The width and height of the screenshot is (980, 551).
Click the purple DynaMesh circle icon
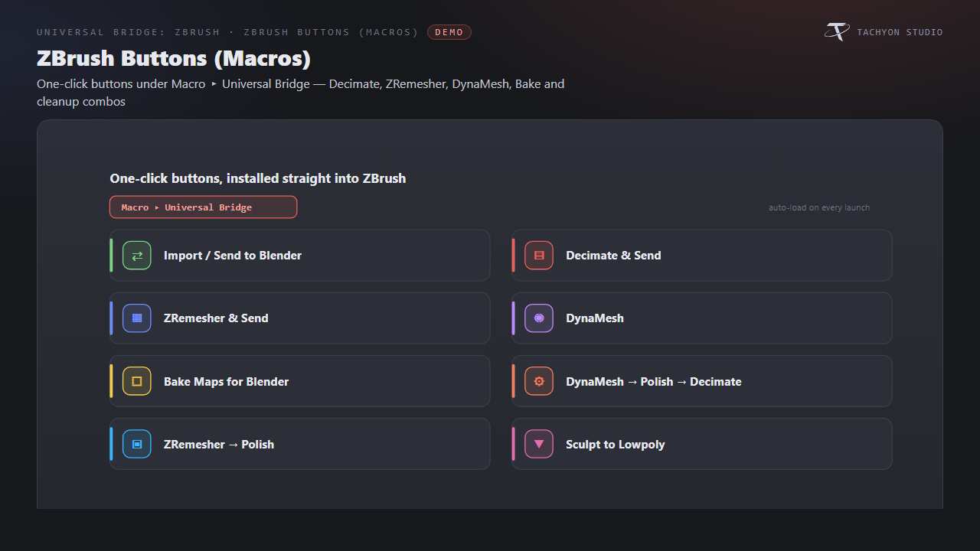[x=539, y=318]
